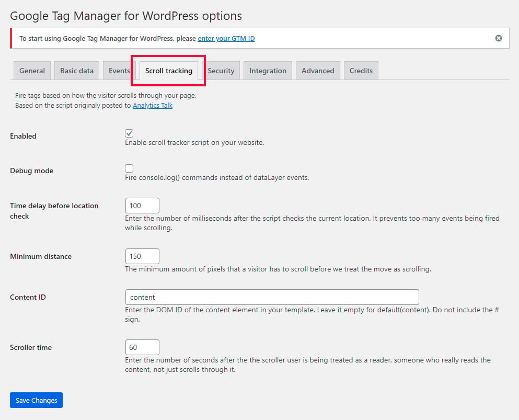This screenshot has width=519, height=420.
Task: View the Credits tab
Action: [x=361, y=71]
